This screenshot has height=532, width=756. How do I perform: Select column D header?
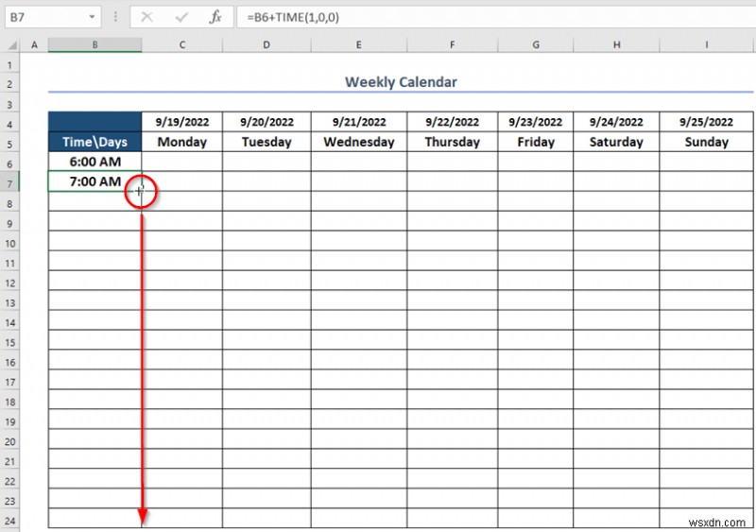click(266, 44)
